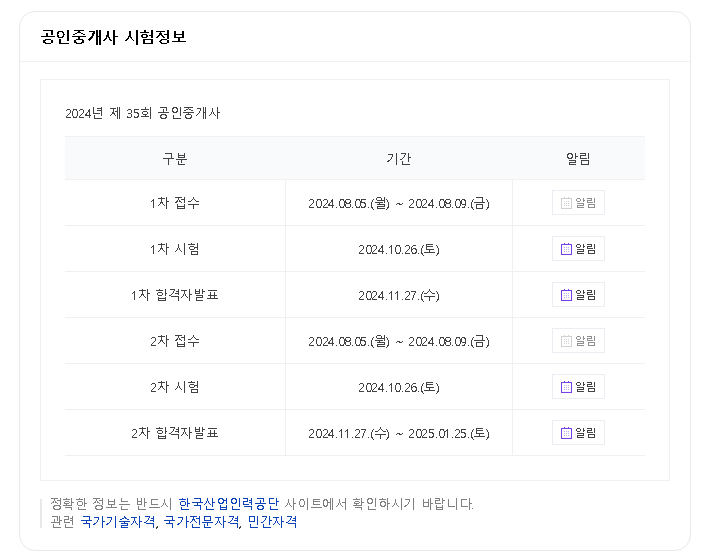Select the 1차 합격자발표 cell
This screenshot has width=702, height=560.
coord(175,295)
